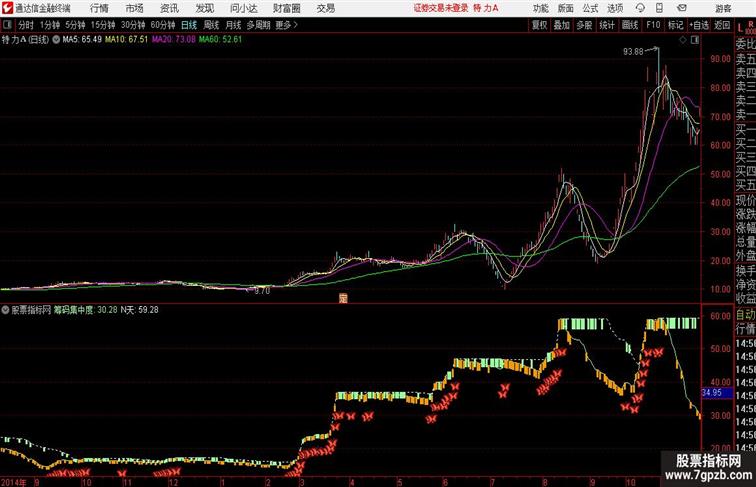Screen dimensions: 756x487
Task: Expand the 更多 periods chevron
Action: (x=287, y=25)
